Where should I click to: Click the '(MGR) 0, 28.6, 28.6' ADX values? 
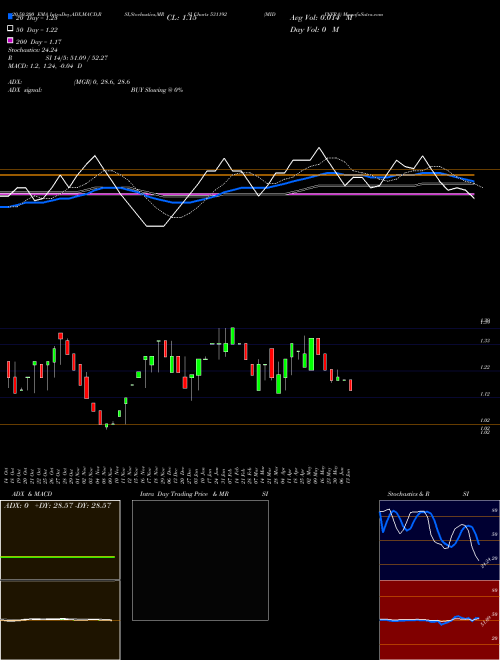[x=101, y=82]
